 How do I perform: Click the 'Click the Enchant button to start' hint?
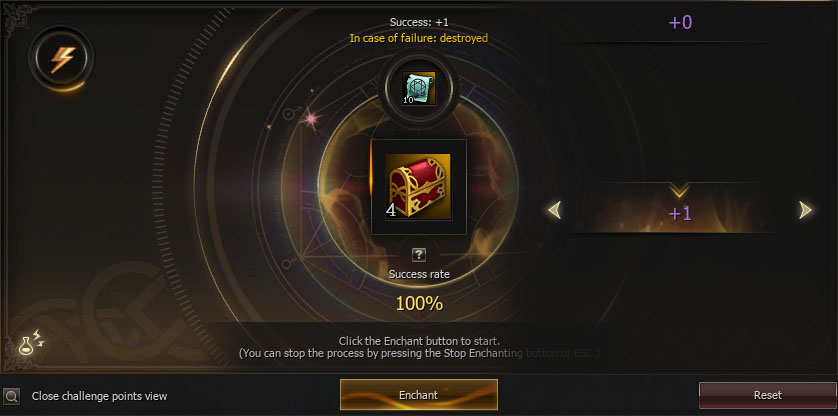pyautogui.click(x=420, y=341)
